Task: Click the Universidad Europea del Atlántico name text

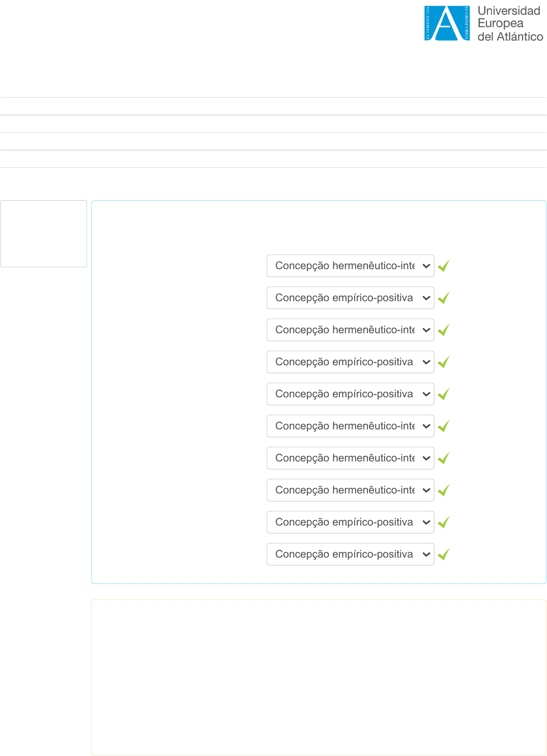Action: coord(510,24)
